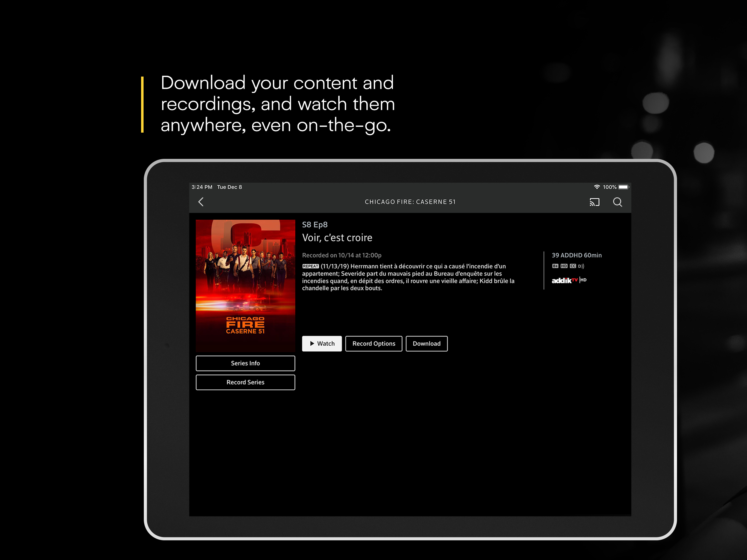747x560 pixels.
Task: Click the 8+ rating badge
Action: point(555,266)
